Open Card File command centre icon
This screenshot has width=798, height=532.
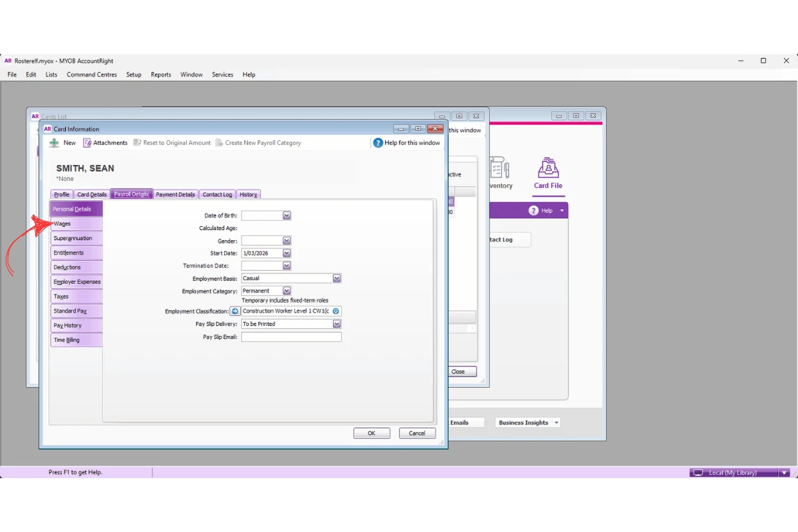[548, 168]
